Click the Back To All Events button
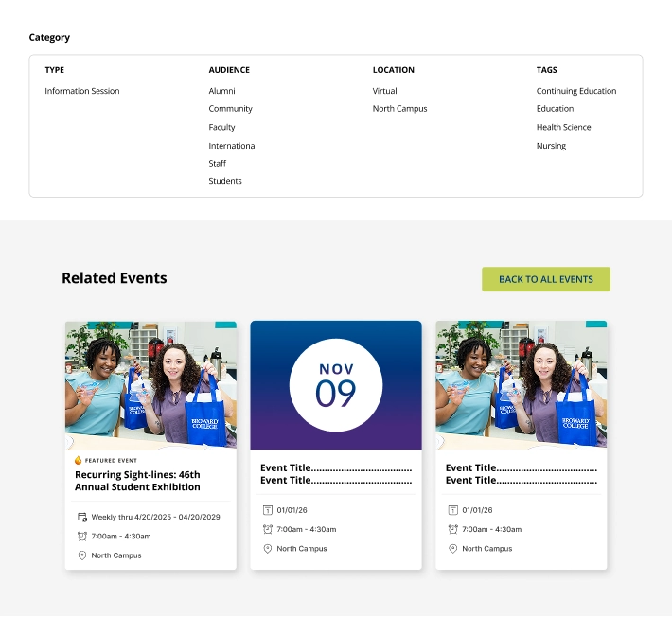Viewport: 672px width, 617px height. 545,279
